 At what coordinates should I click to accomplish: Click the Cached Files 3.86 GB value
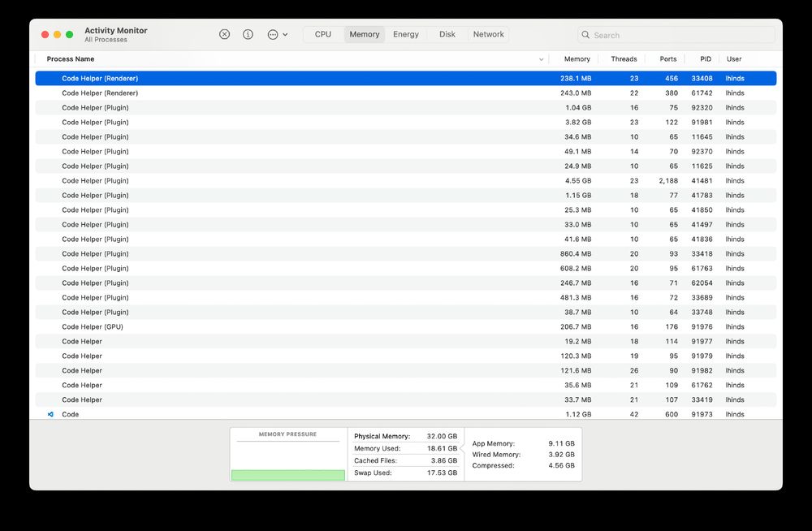[x=444, y=460]
